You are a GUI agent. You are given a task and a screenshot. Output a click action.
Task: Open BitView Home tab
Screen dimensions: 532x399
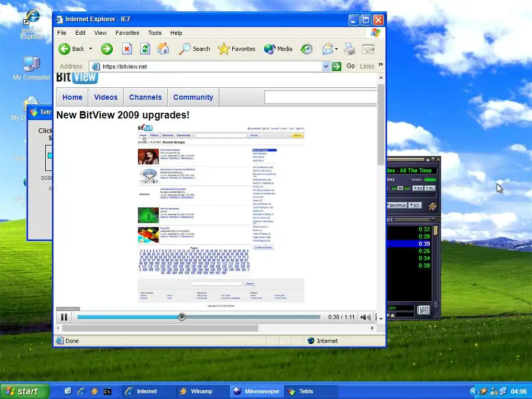(x=72, y=97)
